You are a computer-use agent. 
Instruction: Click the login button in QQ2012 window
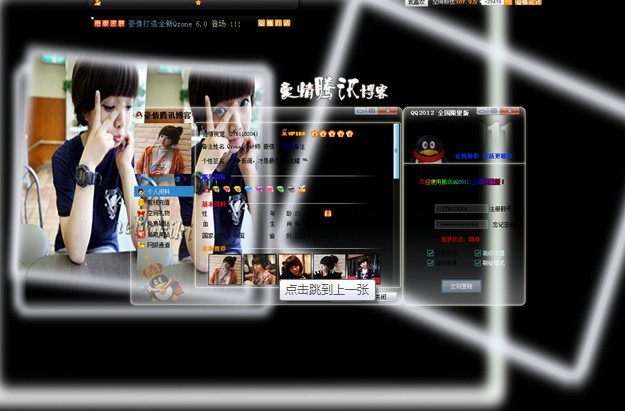[x=461, y=286]
